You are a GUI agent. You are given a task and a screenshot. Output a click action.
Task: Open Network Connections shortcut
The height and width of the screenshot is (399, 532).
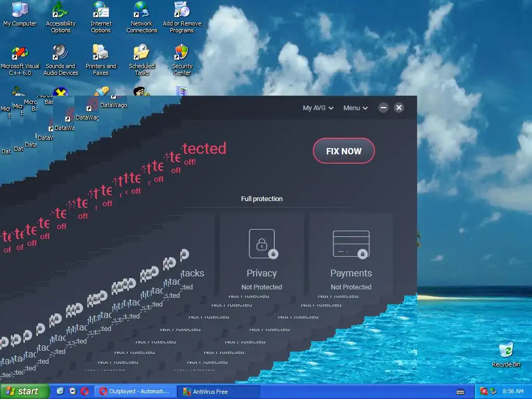[x=141, y=17]
